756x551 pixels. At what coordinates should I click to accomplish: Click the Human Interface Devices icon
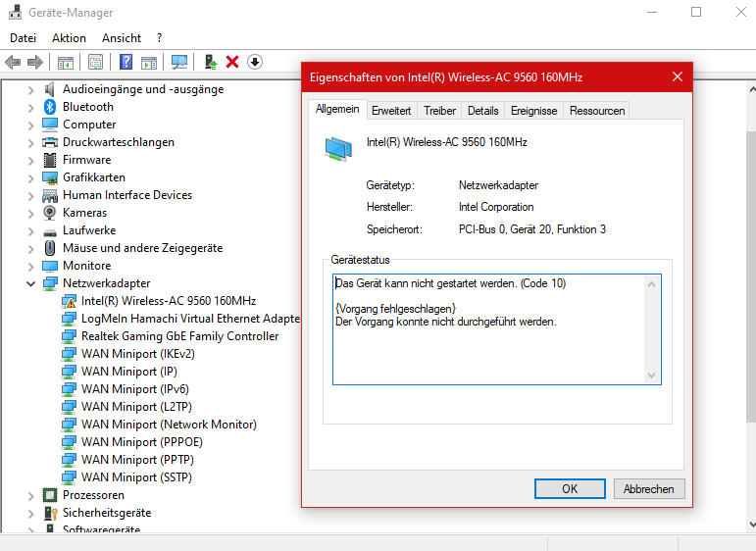pyautogui.click(x=50, y=195)
